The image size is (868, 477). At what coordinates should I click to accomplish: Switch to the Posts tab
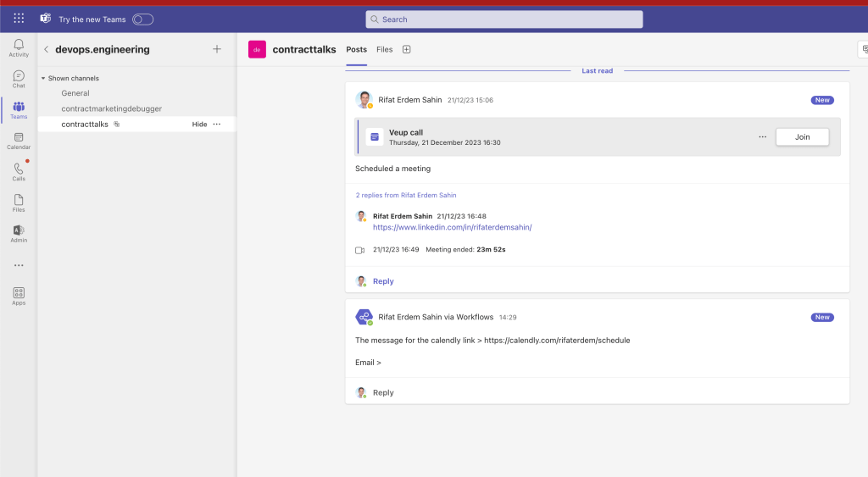pos(357,49)
